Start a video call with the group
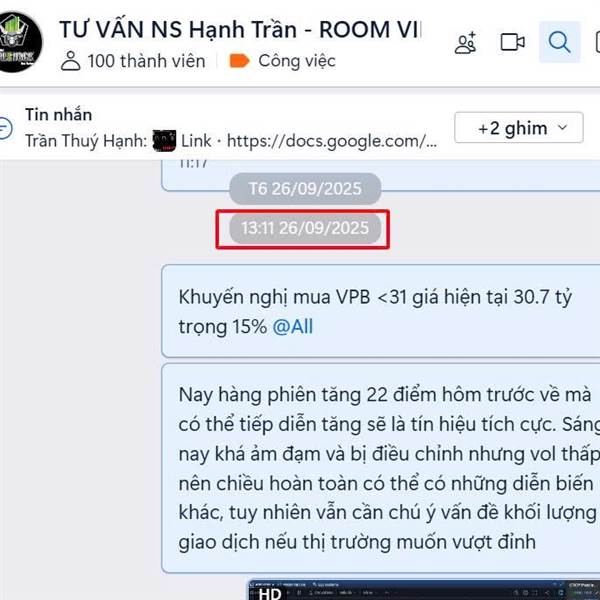This screenshot has width=600, height=600. pos(512,42)
